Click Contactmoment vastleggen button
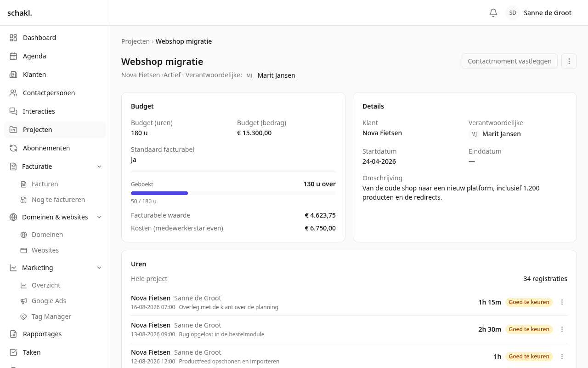The width and height of the screenshot is (588, 368). click(509, 61)
